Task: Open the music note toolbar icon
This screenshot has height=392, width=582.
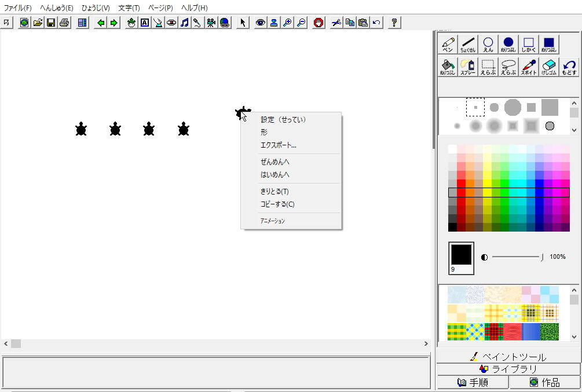Action: coord(184,23)
